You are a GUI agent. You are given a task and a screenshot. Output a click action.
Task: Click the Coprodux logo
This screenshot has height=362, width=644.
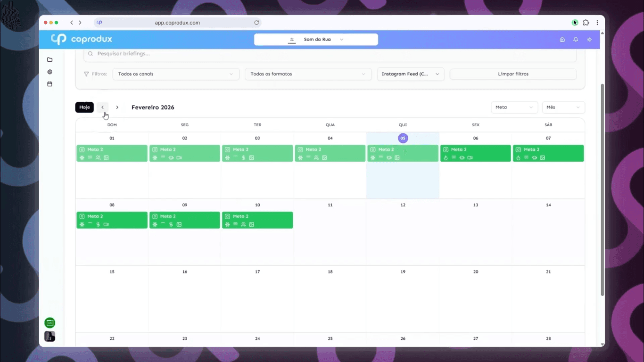click(82, 39)
